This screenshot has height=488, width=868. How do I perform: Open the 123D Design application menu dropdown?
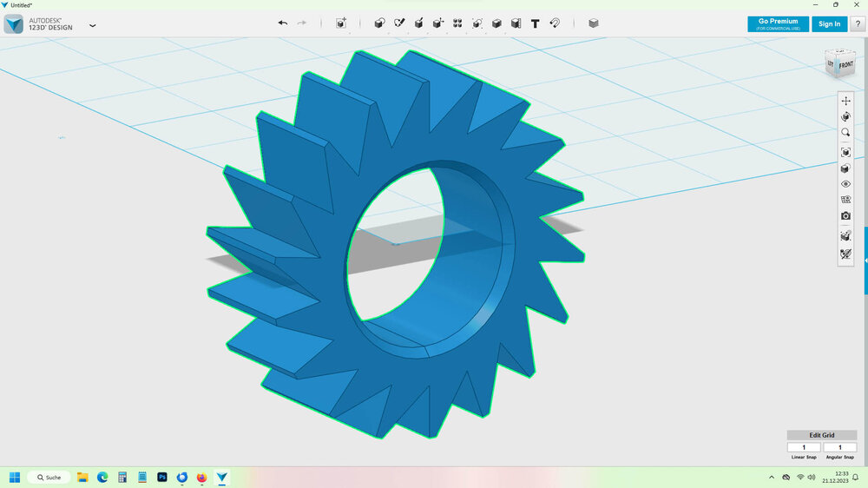(93, 25)
